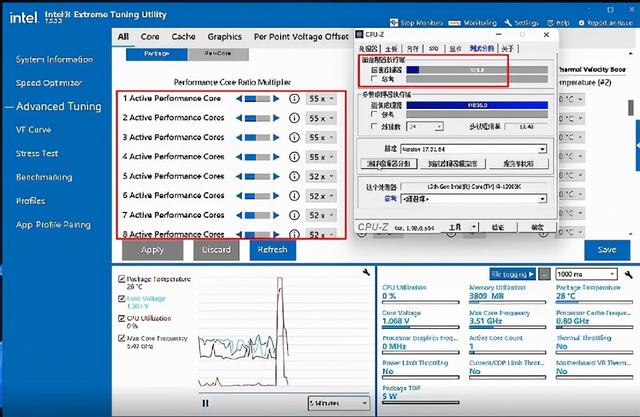Screen dimensions: 640x417
Task: Open 55x dropdown for 4 Active Cores
Action: (321, 157)
